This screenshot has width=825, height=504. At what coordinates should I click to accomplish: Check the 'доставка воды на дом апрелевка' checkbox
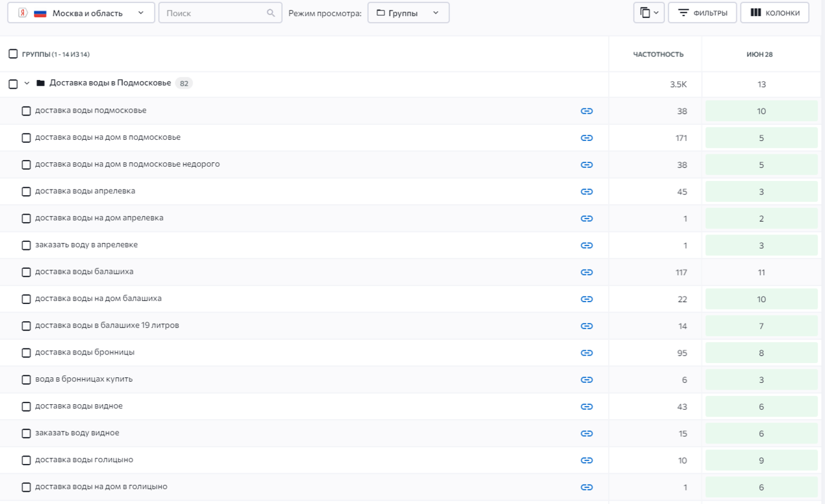point(26,218)
